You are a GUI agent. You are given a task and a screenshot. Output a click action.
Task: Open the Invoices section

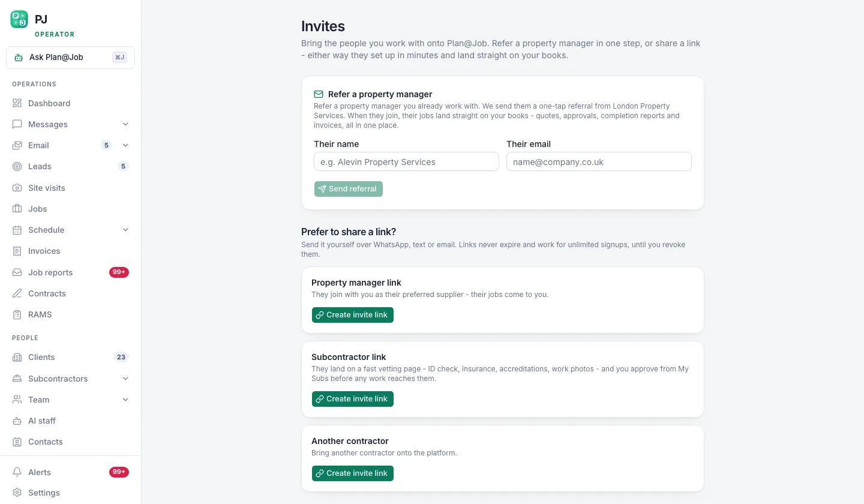70,251
